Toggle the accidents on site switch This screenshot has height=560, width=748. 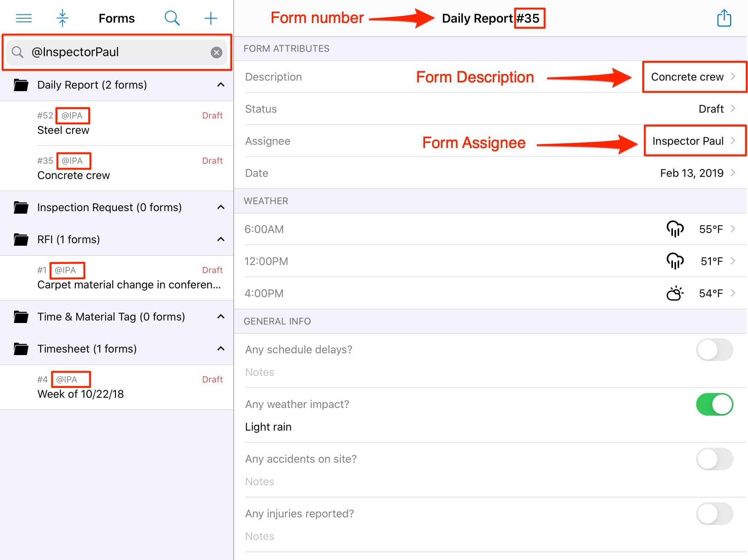pos(714,459)
